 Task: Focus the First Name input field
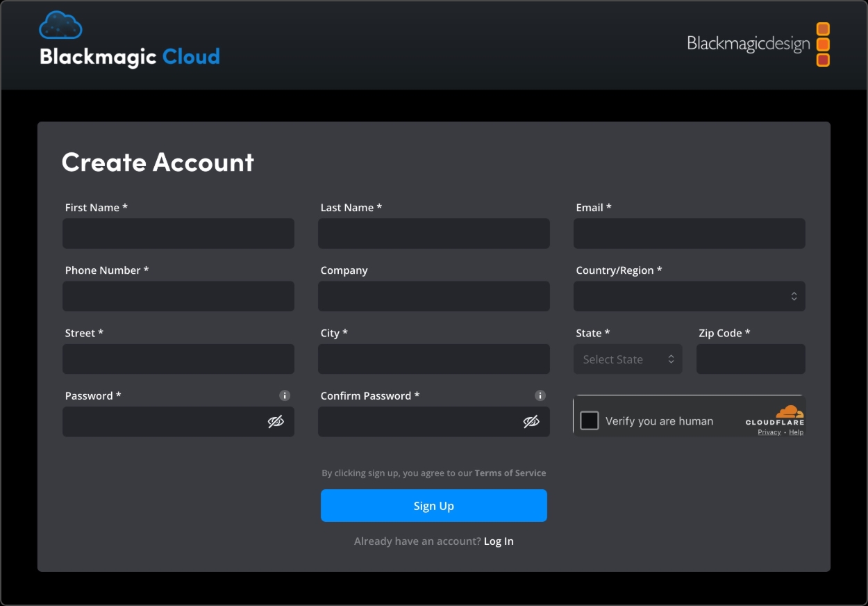click(178, 234)
